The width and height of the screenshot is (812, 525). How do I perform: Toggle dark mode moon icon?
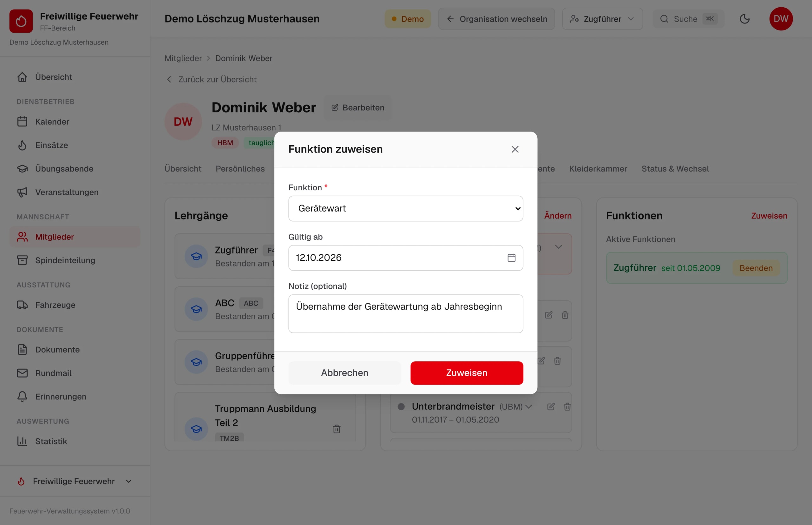point(744,19)
